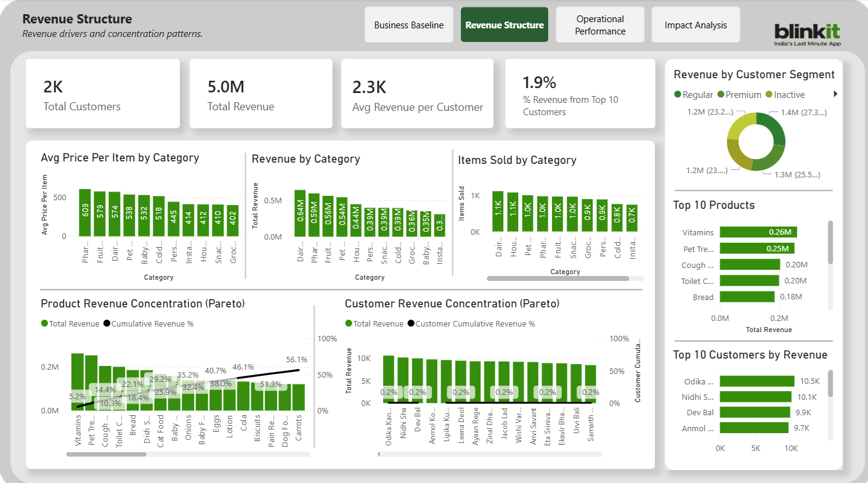Screen dimensions: 868x483
Task: Select the Vitamins bar in Top 10 Products
Action: [x=758, y=232]
